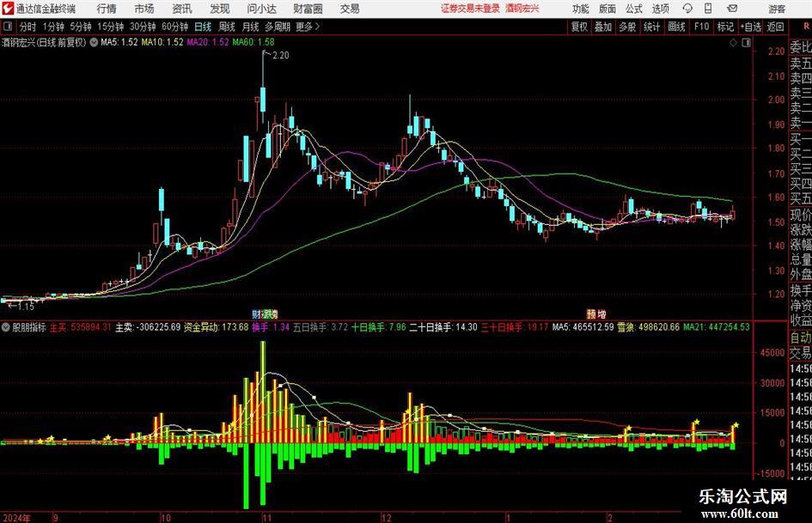The image size is (812, 523).
Task: Click the 预增 marker below the chart
Action: pos(596,313)
